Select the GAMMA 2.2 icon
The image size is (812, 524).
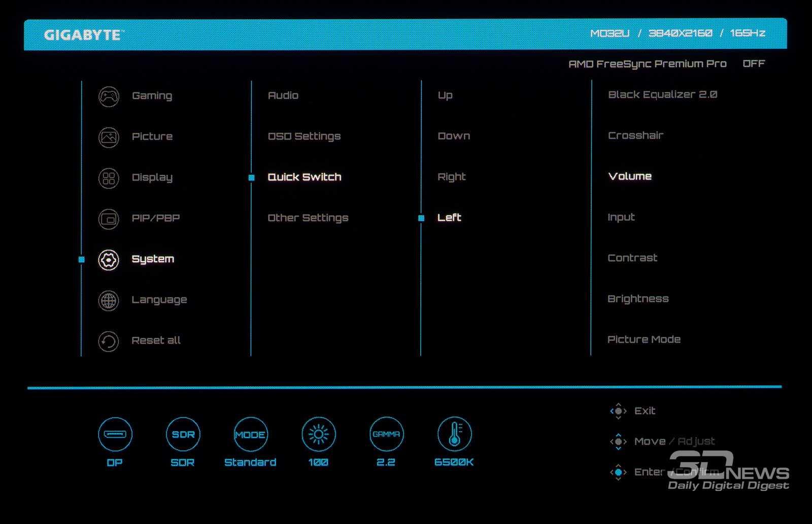(387, 434)
